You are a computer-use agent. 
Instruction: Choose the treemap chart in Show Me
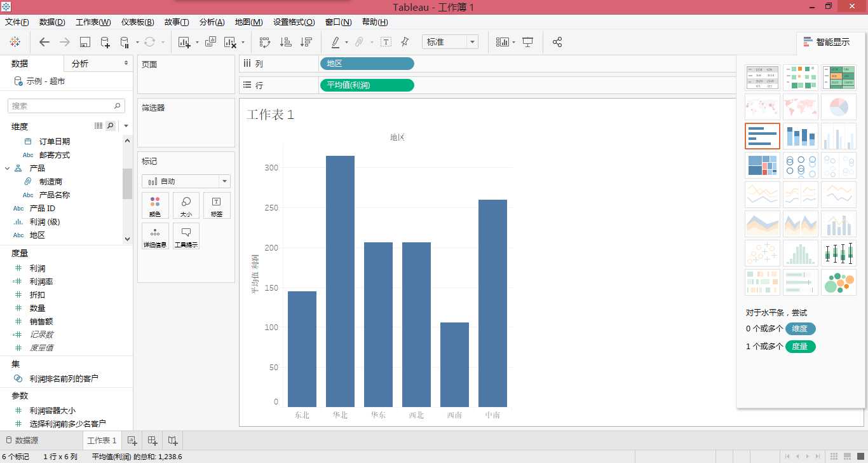(x=763, y=165)
